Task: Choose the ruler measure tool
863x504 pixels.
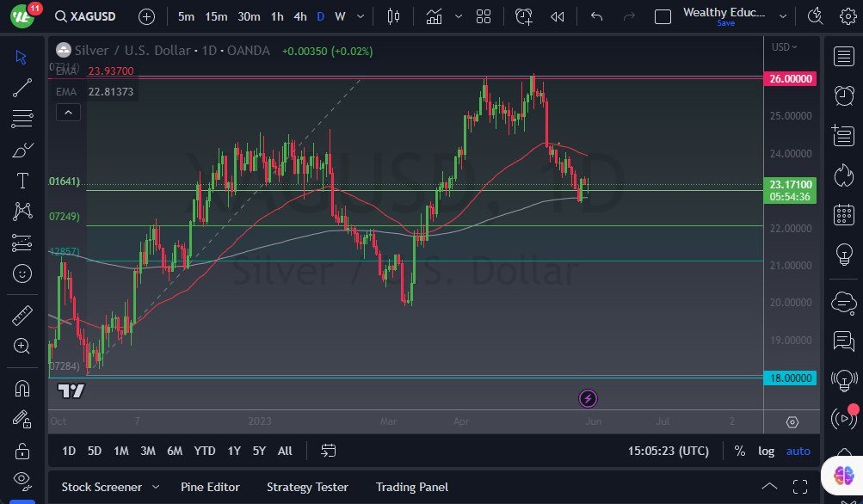Action: click(x=22, y=315)
